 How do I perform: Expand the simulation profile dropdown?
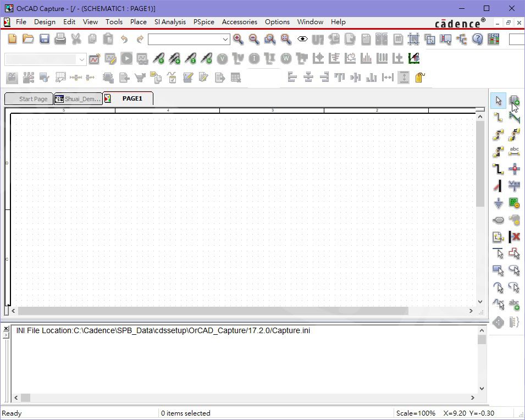82,59
